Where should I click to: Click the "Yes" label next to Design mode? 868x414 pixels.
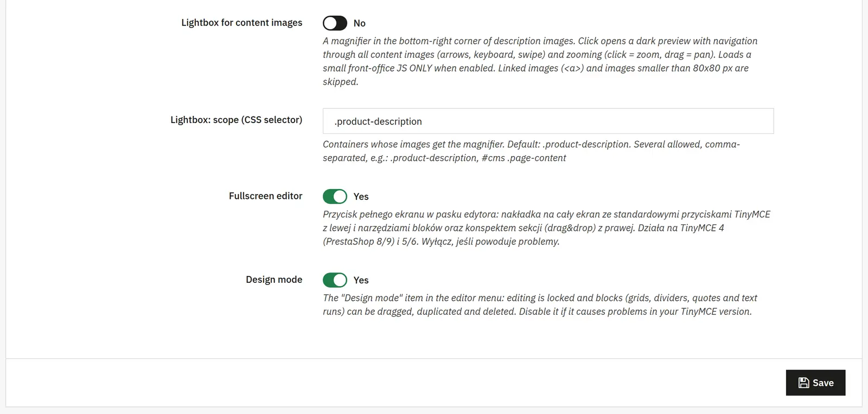pos(361,280)
